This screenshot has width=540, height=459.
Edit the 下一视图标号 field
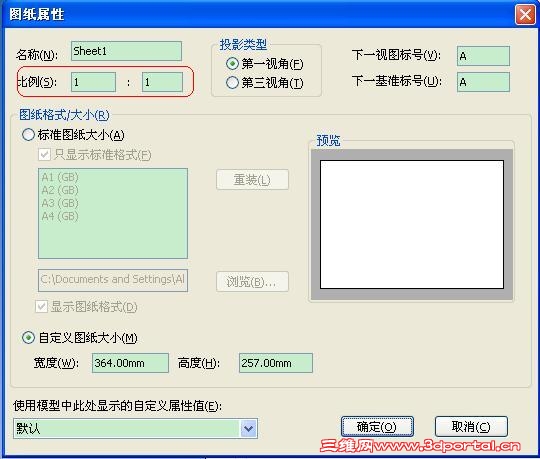(x=483, y=56)
